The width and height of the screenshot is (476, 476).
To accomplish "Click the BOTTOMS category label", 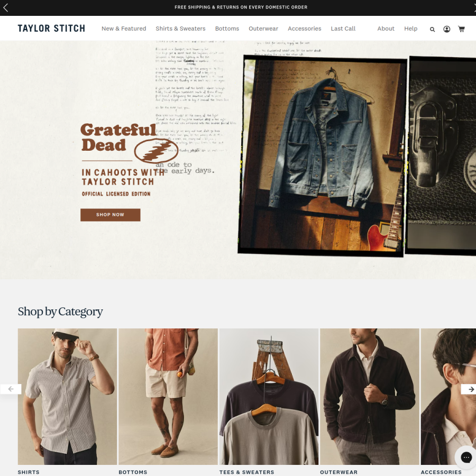I will pos(133,472).
